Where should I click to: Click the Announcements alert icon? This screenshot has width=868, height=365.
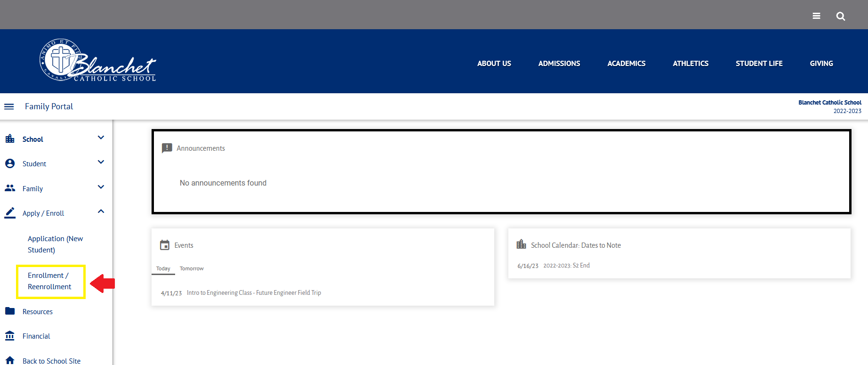coord(167,148)
